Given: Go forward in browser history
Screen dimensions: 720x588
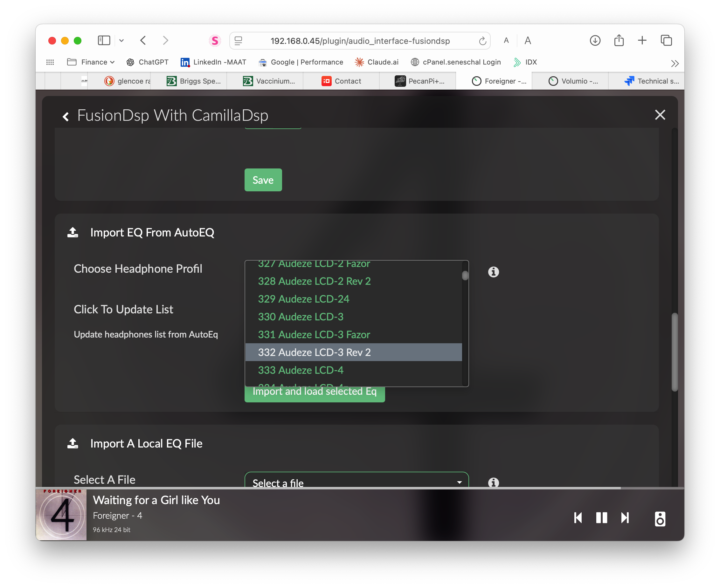Looking at the screenshot, I should click(x=165, y=41).
